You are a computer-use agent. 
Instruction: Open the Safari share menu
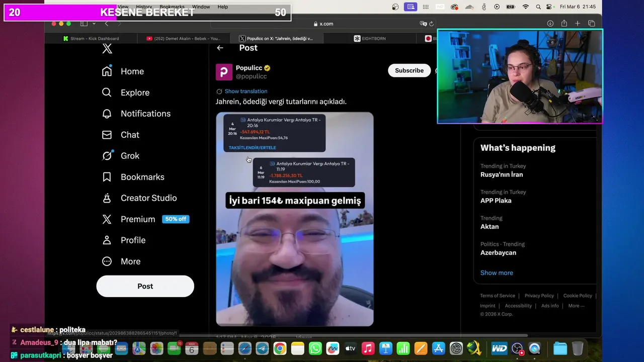[x=564, y=24]
